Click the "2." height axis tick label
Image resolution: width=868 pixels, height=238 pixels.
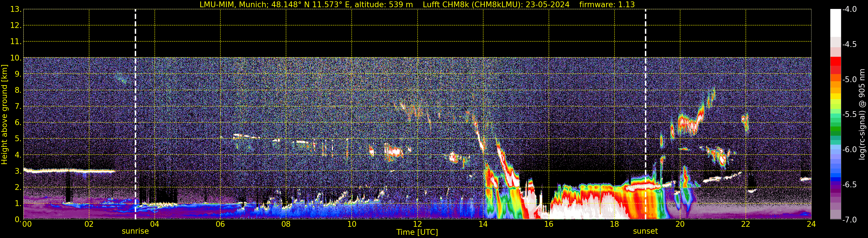click(x=18, y=188)
